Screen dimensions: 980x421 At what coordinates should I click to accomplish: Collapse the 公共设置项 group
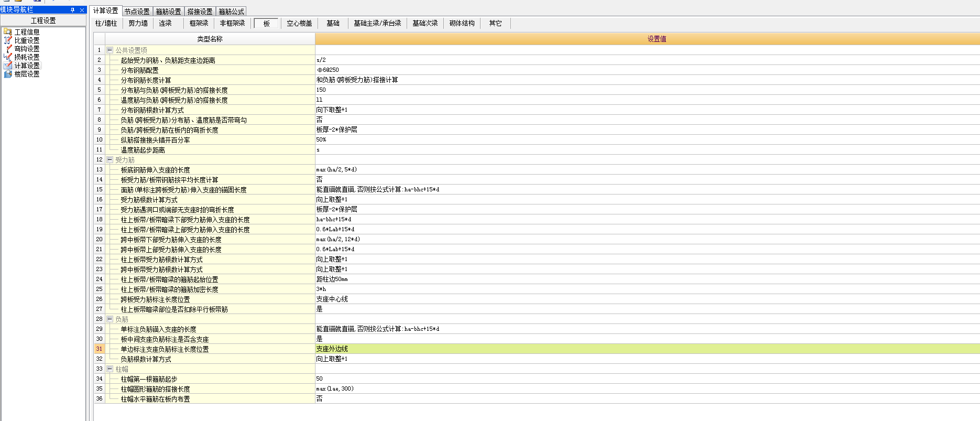click(110, 50)
